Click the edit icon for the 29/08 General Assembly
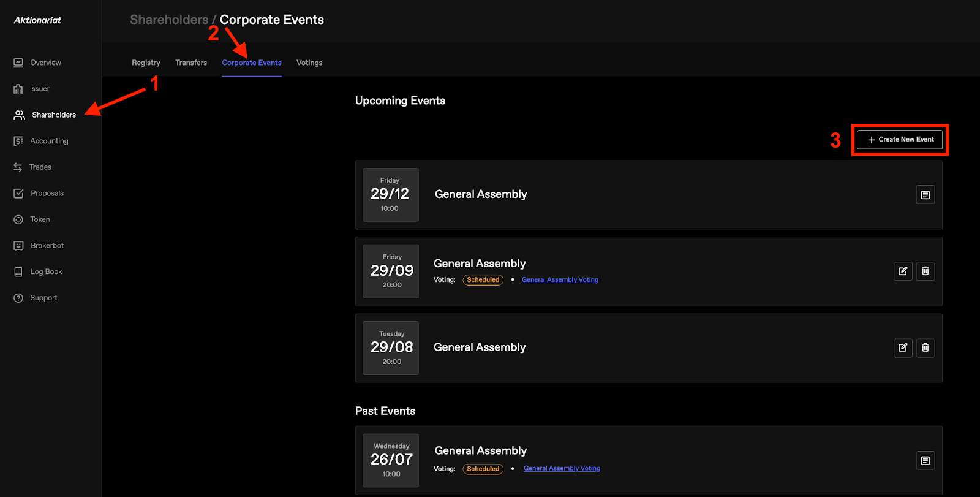Screen dimensions: 980x497 click(903, 347)
